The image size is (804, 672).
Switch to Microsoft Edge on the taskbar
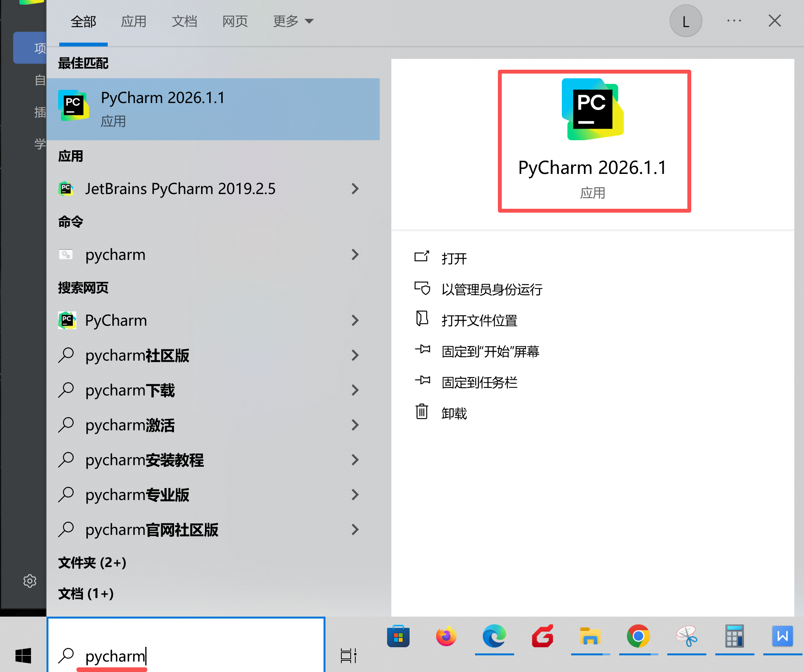pyautogui.click(x=494, y=636)
